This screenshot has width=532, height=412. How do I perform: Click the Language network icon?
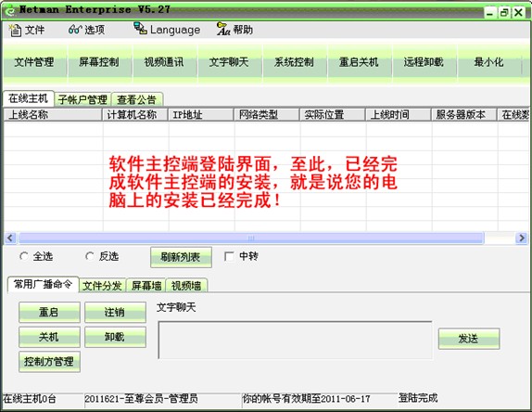point(140,29)
